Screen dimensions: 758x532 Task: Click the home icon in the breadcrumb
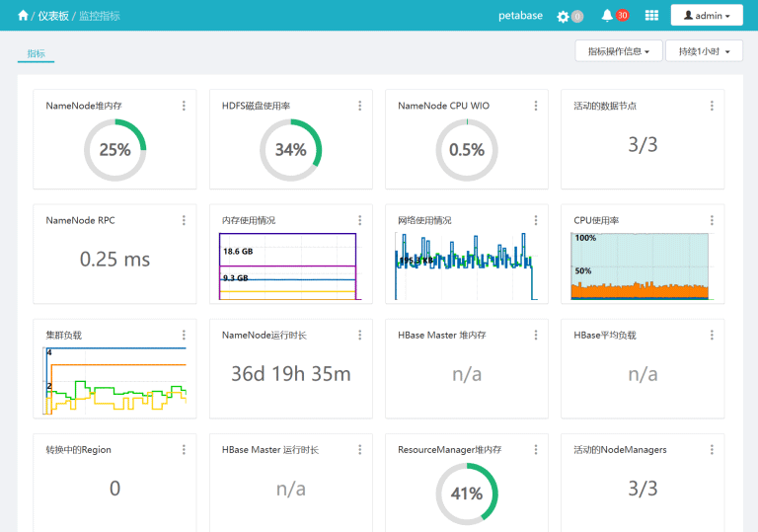(x=23, y=16)
